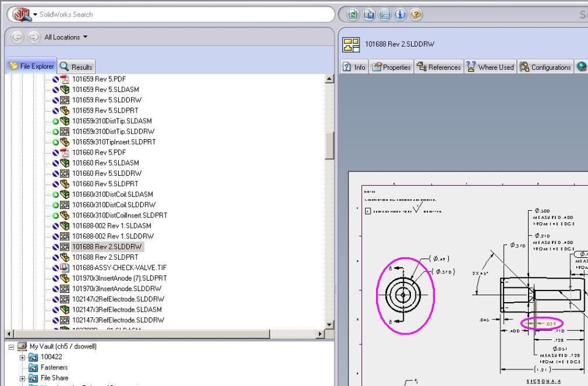Click image icon of 101688-ASSY-CHECK-VALVE.TIF

pyautogui.click(x=65, y=268)
